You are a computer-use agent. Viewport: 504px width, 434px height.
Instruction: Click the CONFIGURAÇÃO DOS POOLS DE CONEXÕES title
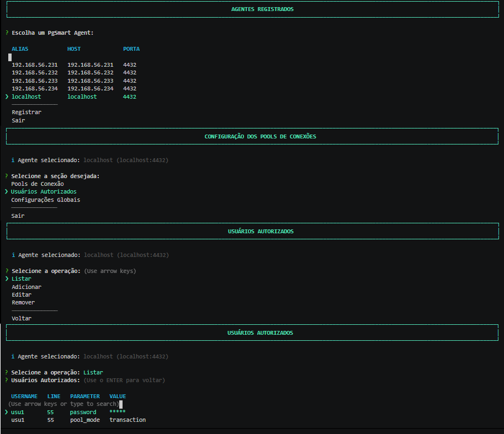[261, 136]
